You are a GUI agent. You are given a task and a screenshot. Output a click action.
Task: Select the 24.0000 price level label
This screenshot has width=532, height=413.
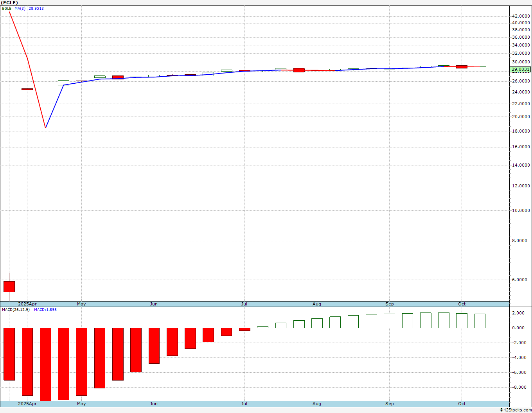(x=521, y=92)
